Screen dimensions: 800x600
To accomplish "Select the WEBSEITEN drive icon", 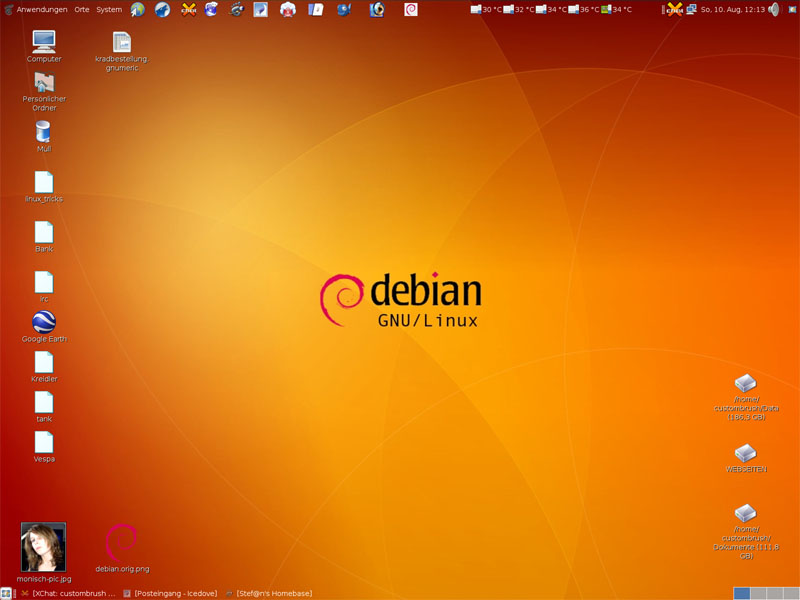I will 745,453.
